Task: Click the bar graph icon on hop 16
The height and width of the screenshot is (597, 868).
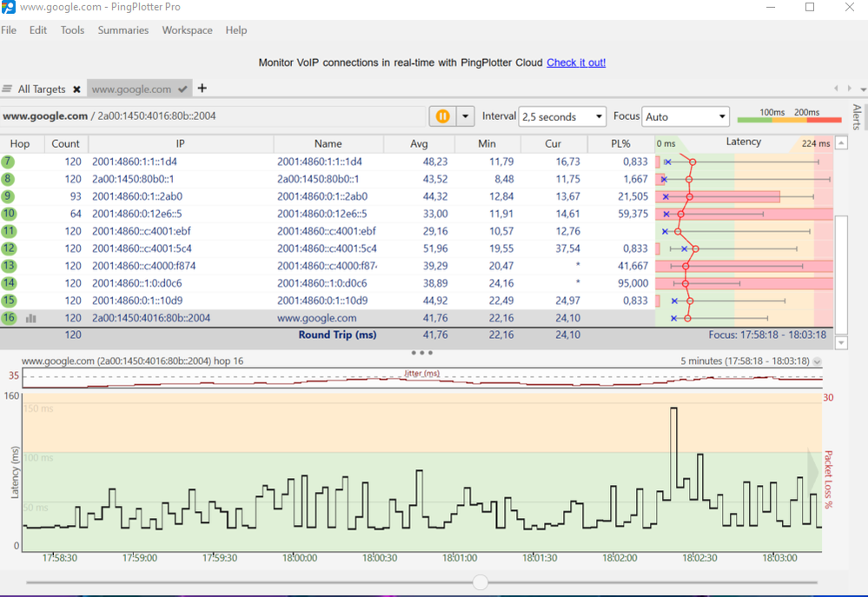Action: [x=31, y=319]
